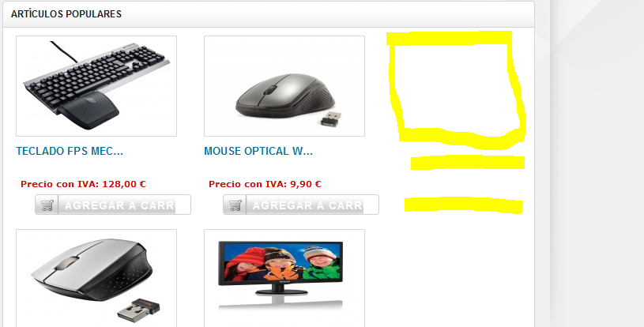The width and height of the screenshot is (644, 327).
Task: Click the USB receiver beside the gray mouse
Action: 331,118
